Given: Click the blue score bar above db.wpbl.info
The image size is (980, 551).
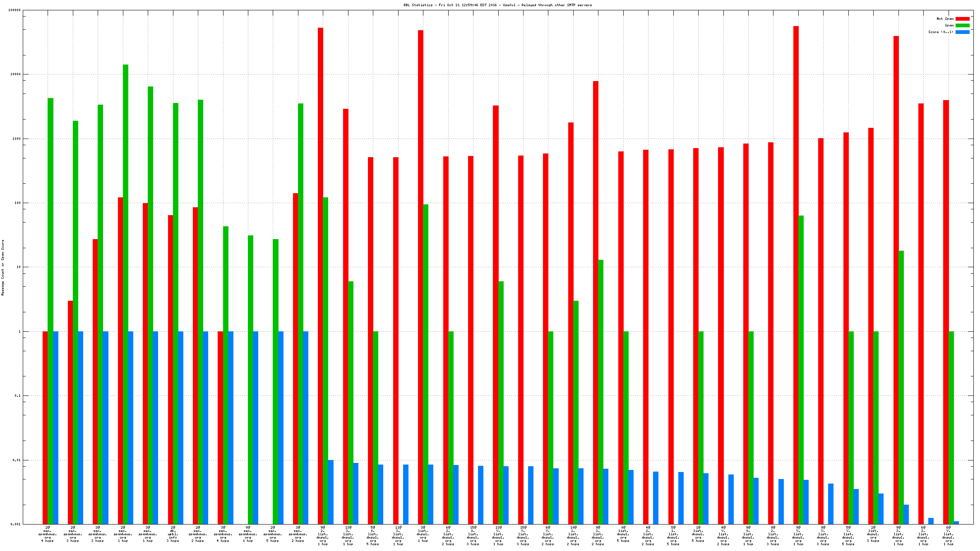Looking at the screenshot, I should [180, 426].
